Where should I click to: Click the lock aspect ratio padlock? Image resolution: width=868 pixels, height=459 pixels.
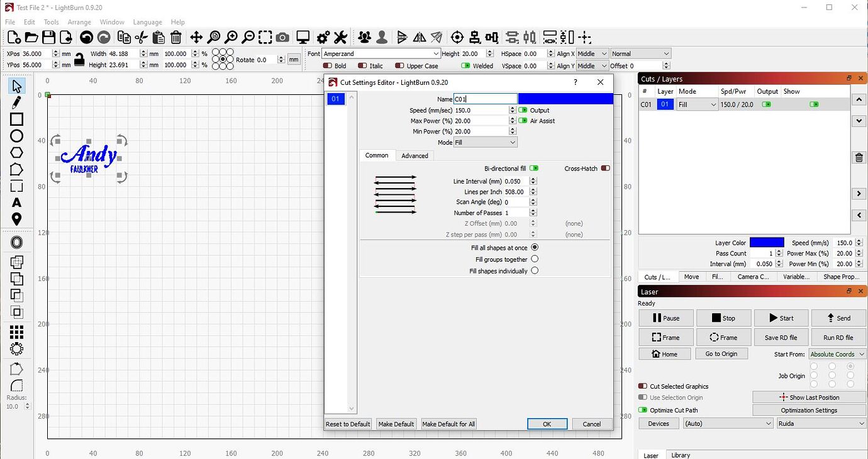point(79,59)
